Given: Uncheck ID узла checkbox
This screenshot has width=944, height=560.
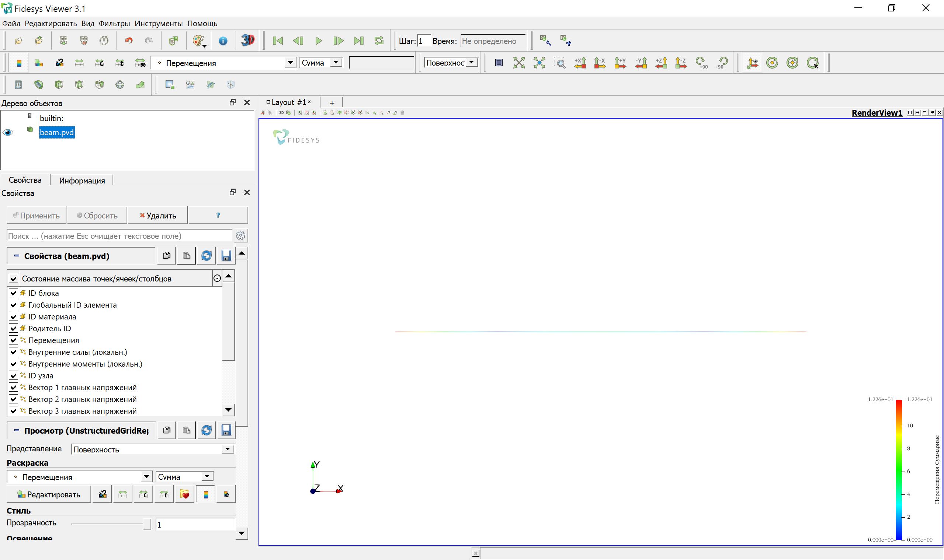Looking at the screenshot, I should click(x=14, y=375).
